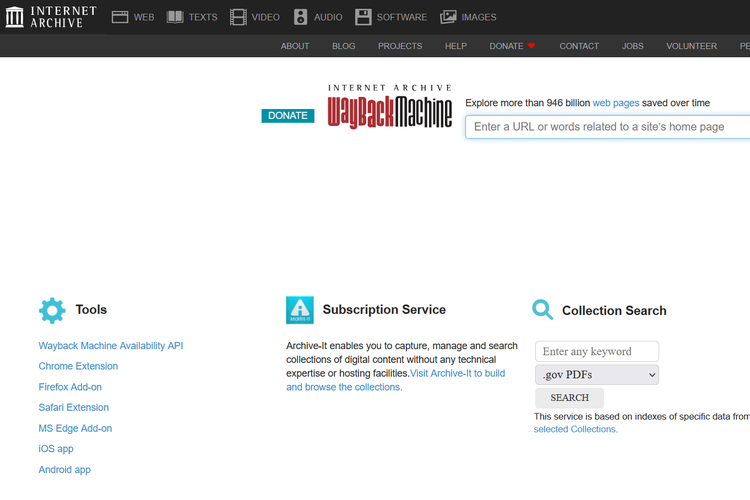This screenshot has height=500, width=750.
Task: Open the Help menu item
Action: pos(455,46)
